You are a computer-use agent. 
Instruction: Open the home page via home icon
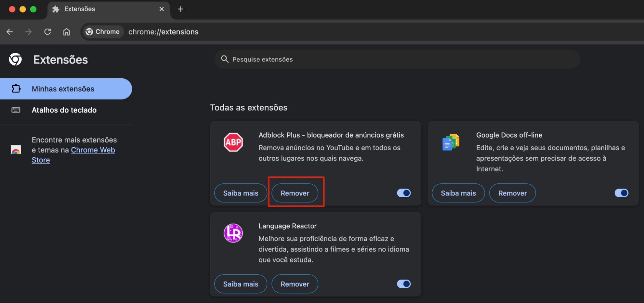[67, 32]
